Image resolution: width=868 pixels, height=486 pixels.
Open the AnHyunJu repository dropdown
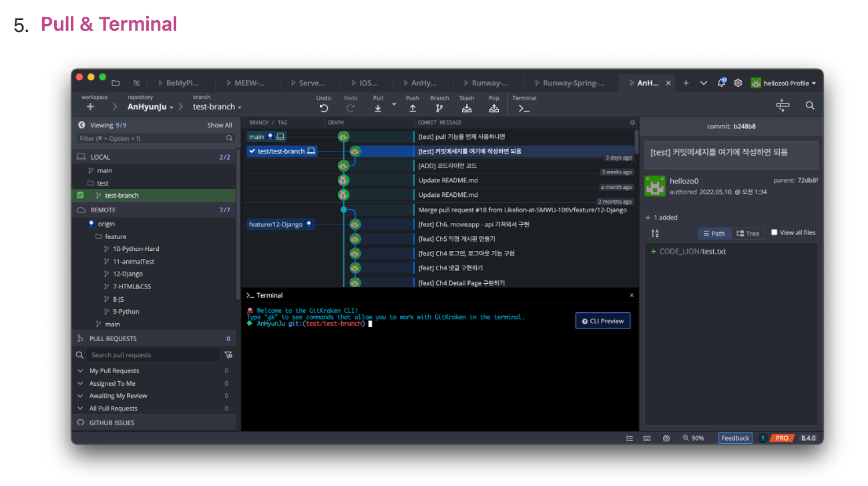(151, 107)
